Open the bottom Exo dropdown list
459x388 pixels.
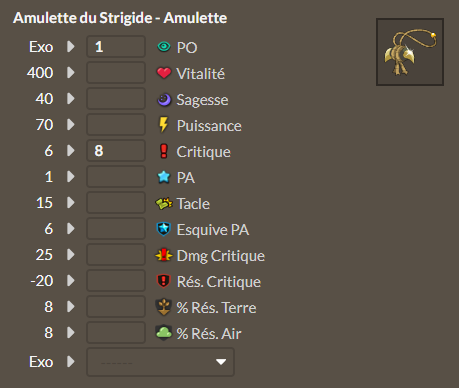pos(160,362)
